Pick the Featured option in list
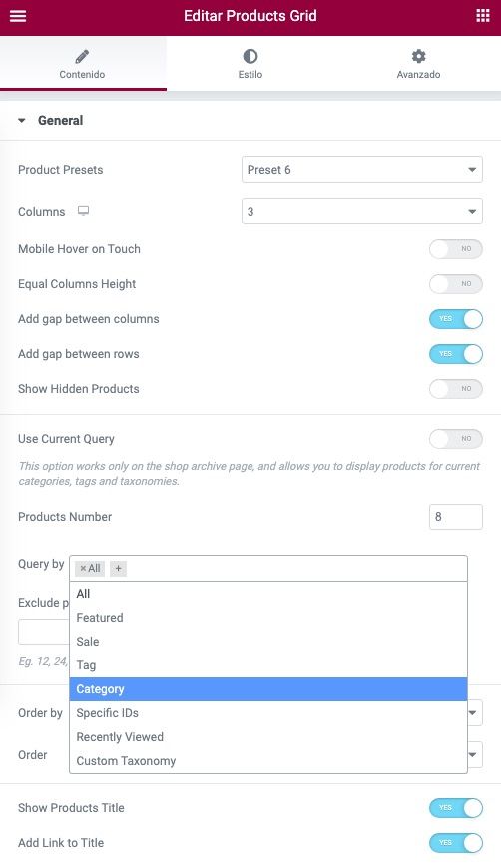Viewport: 501px width, 868px height. [x=268, y=618]
